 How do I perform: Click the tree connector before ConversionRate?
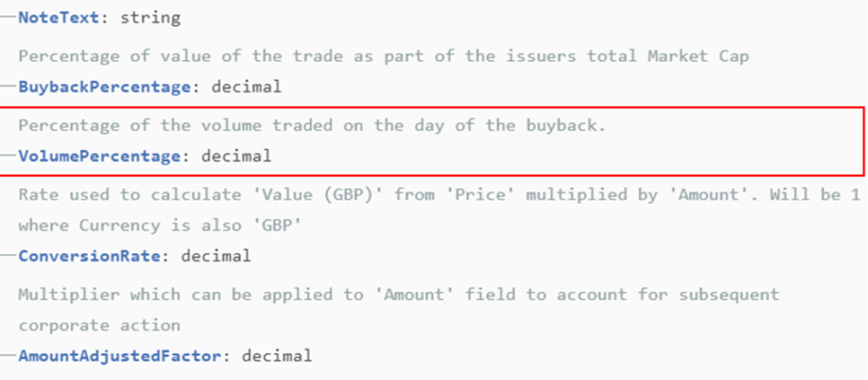point(8,255)
